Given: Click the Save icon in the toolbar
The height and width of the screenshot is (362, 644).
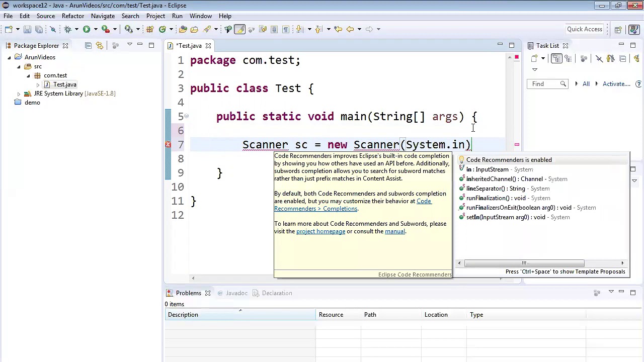Looking at the screenshot, I should 27,29.
